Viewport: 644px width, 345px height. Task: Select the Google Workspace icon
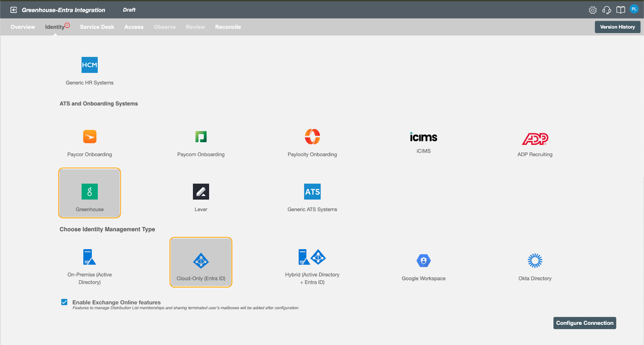(x=423, y=261)
